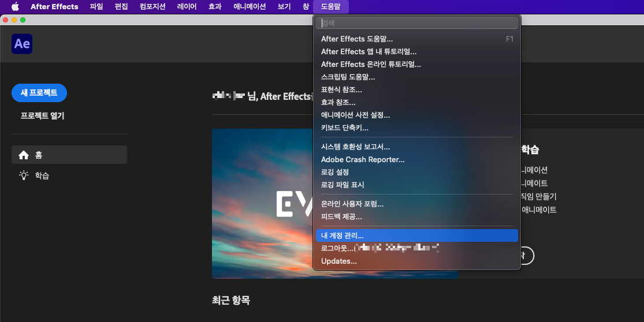Select 로깅 파일 표시 menu entry
Viewport: 644px width, 322px height.
click(x=417, y=185)
